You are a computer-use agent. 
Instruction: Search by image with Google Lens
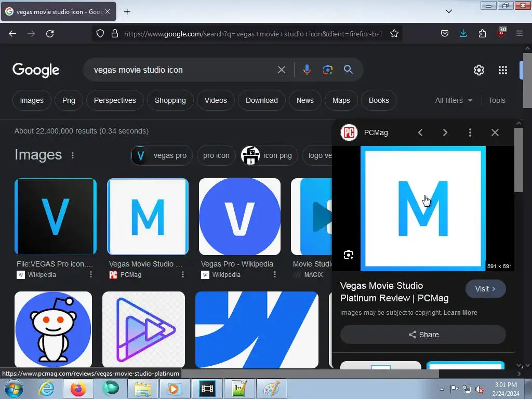coord(327,70)
